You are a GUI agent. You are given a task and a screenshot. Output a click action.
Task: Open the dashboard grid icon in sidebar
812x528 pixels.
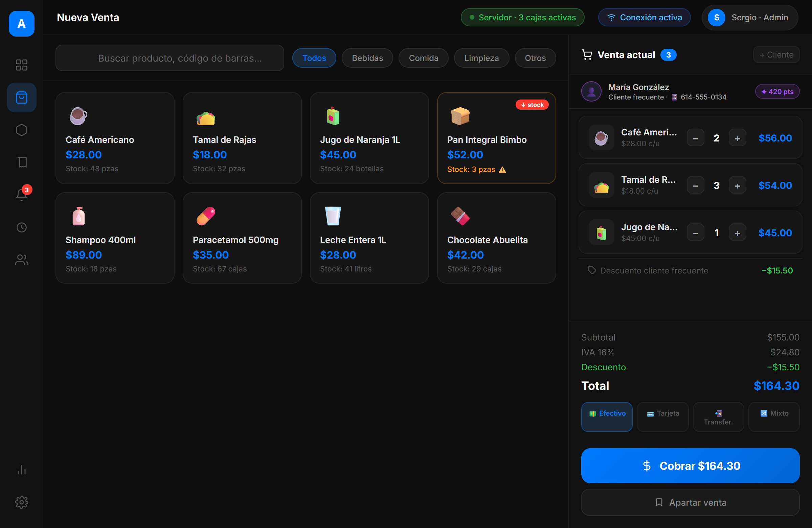click(x=22, y=65)
